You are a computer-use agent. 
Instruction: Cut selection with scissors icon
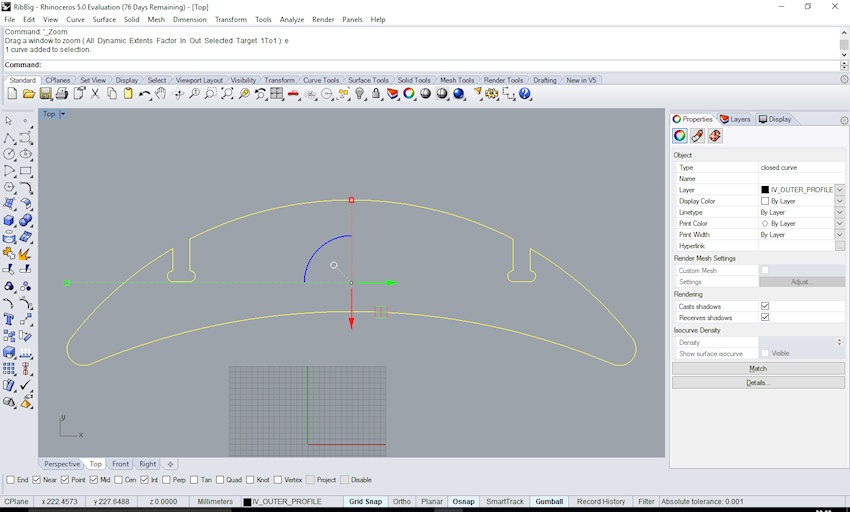95,94
